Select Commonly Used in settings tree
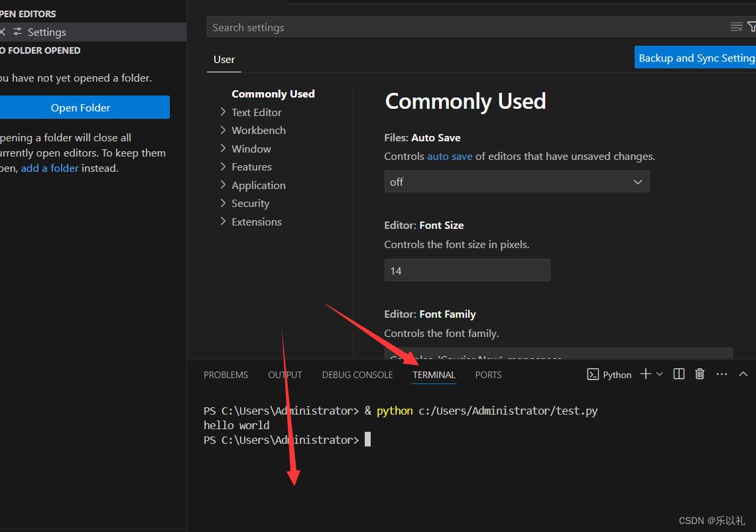 point(273,94)
